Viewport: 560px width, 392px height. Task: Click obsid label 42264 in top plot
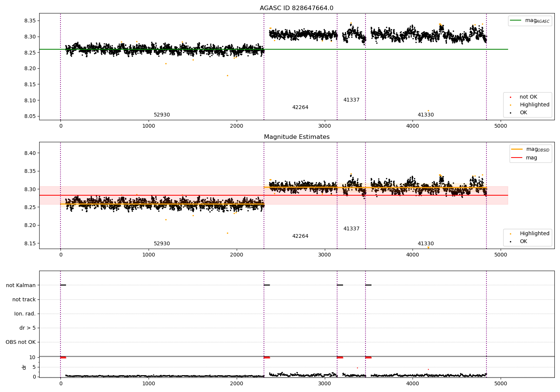coord(300,108)
